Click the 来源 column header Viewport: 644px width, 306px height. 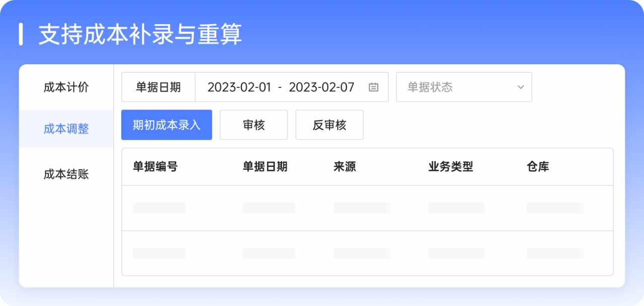click(x=345, y=167)
